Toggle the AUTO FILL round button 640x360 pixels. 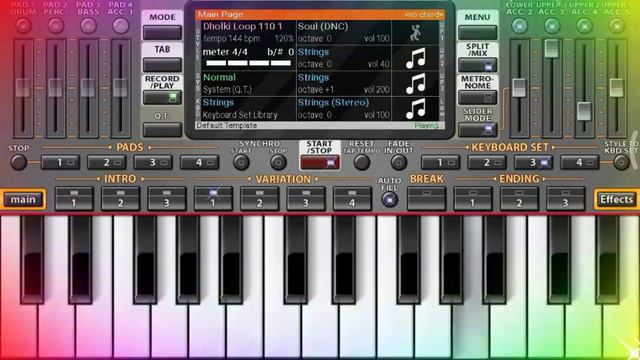click(390, 200)
